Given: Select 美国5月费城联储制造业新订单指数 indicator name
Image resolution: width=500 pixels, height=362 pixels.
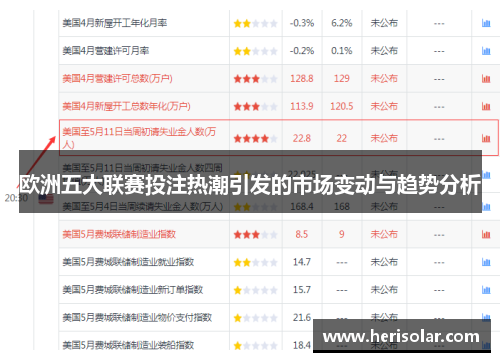Looking at the screenshot, I should (x=133, y=289).
